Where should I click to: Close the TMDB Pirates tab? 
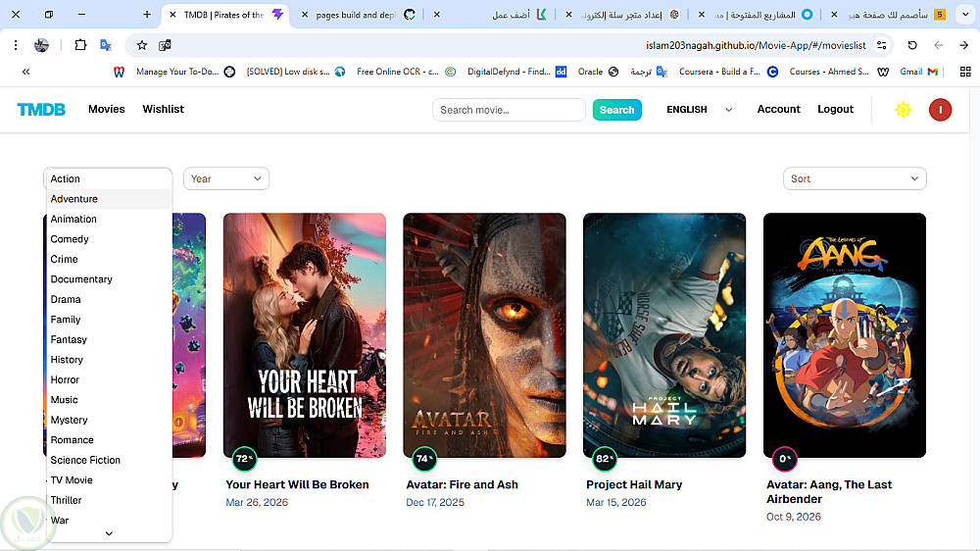tap(172, 15)
